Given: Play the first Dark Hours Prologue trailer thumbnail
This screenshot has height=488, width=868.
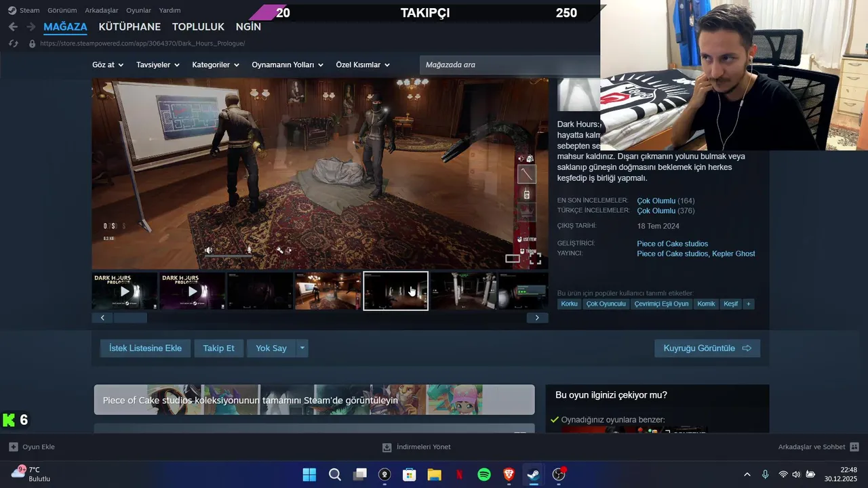Looking at the screenshot, I should [125, 291].
